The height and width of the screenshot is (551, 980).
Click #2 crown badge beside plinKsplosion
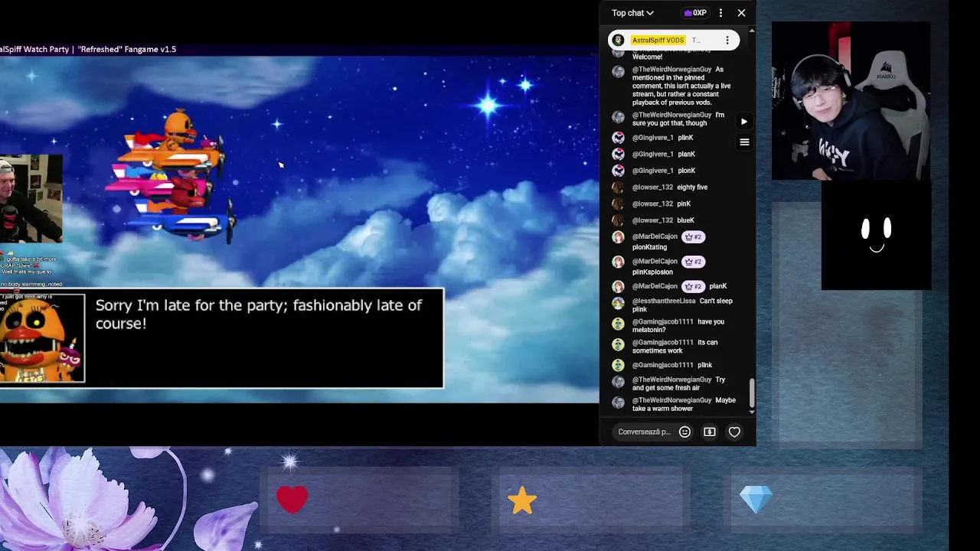[693, 262]
